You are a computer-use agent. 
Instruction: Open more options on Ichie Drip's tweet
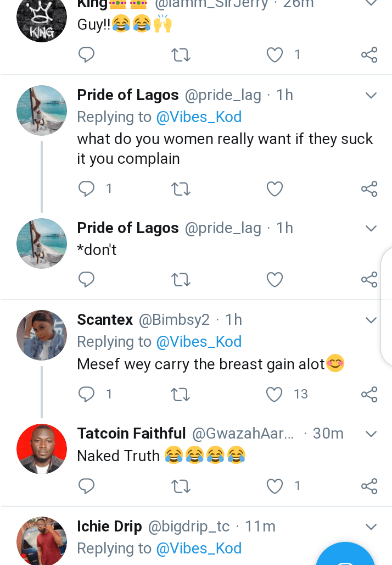pyautogui.click(x=371, y=527)
